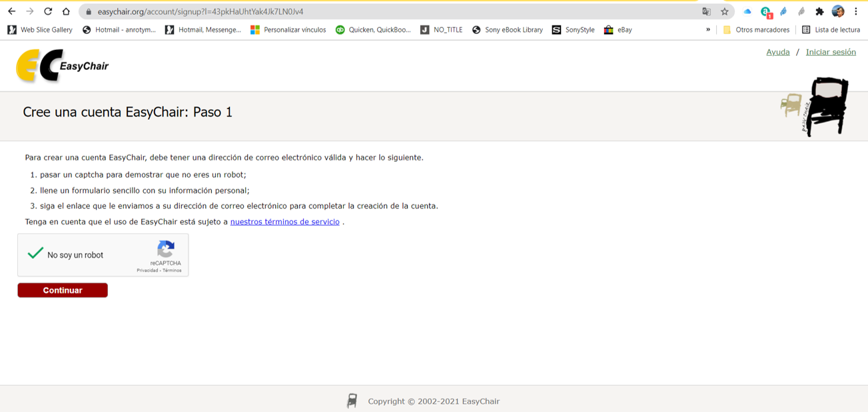Open the green extension with red badge

click(x=766, y=12)
